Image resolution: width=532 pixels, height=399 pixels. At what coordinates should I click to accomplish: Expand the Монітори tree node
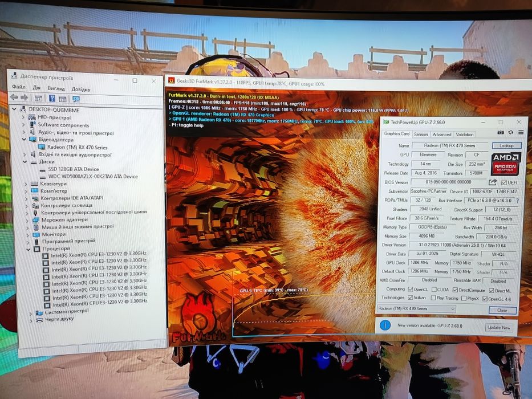(x=28, y=235)
